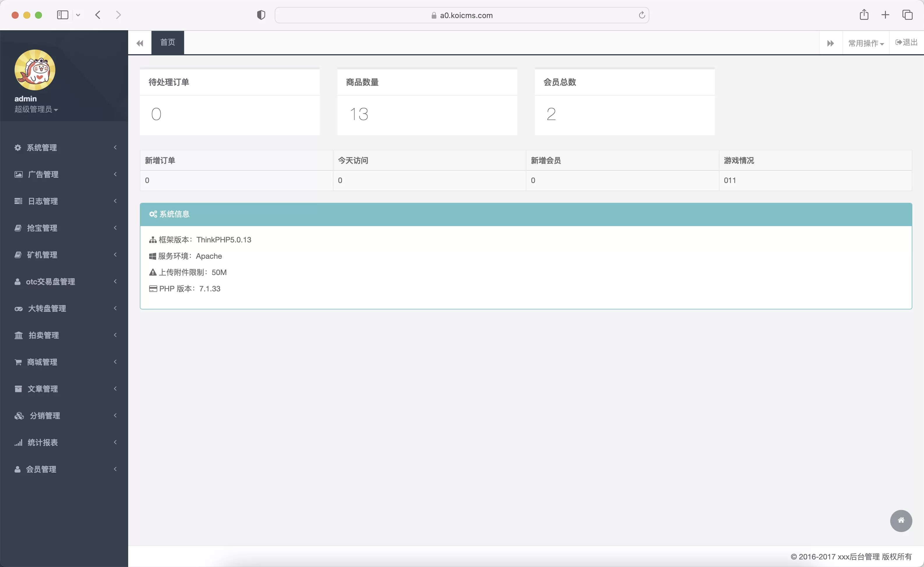Click the PHP 版本 7.1.33 line
This screenshot has width=924, height=567.
point(185,289)
